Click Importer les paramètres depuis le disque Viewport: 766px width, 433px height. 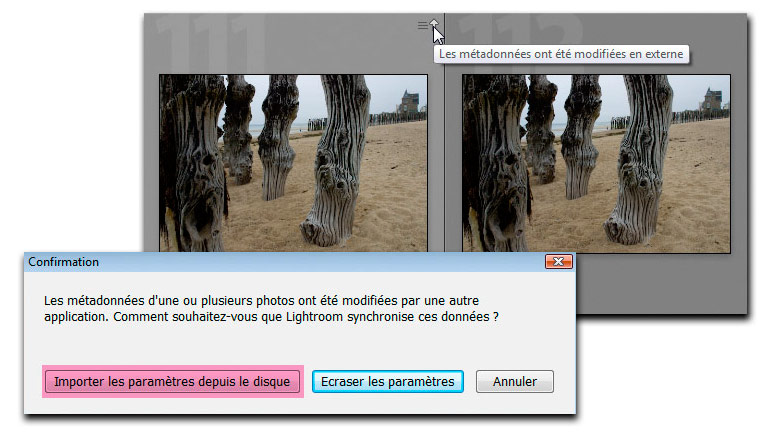(x=172, y=382)
